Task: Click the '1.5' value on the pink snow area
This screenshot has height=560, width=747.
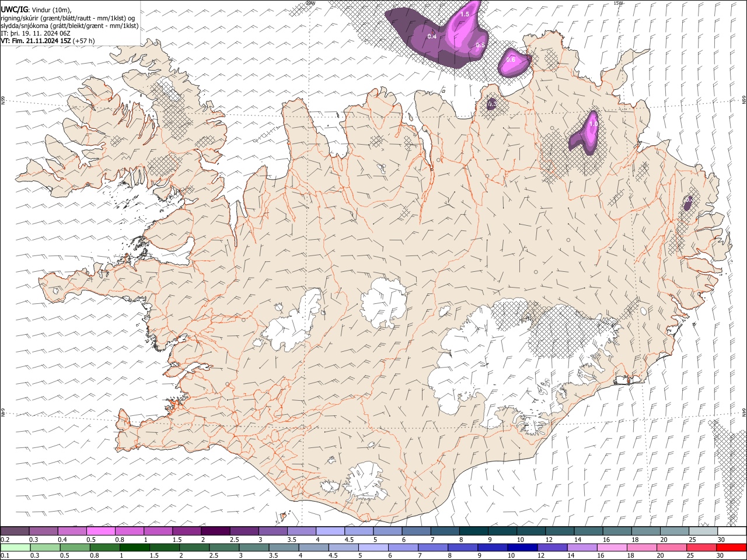Action: pyautogui.click(x=465, y=14)
